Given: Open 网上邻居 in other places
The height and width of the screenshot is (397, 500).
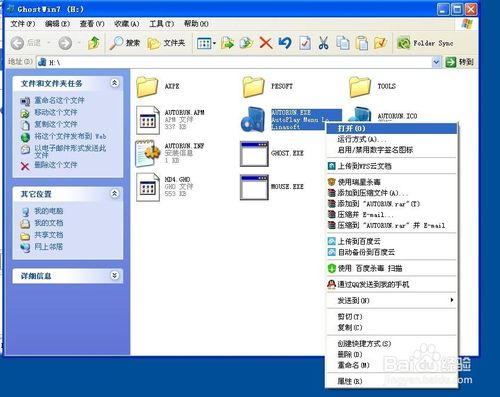Looking at the screenshot, I should click(49, 247).
